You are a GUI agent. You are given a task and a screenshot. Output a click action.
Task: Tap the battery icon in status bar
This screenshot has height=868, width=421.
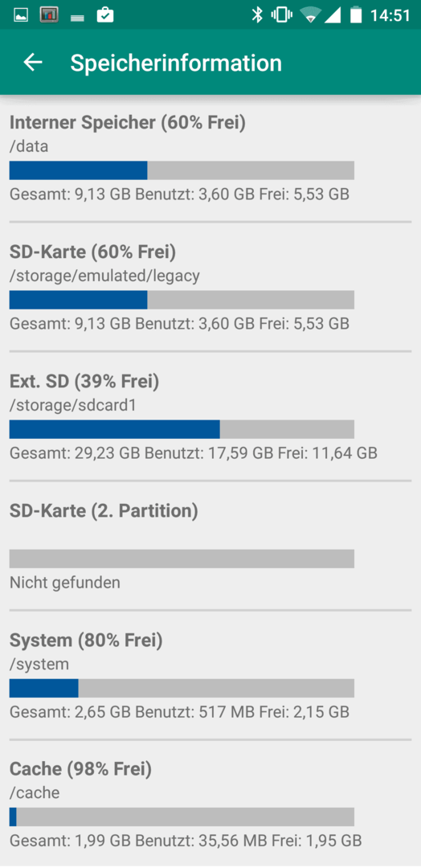(x=356, y=15)
